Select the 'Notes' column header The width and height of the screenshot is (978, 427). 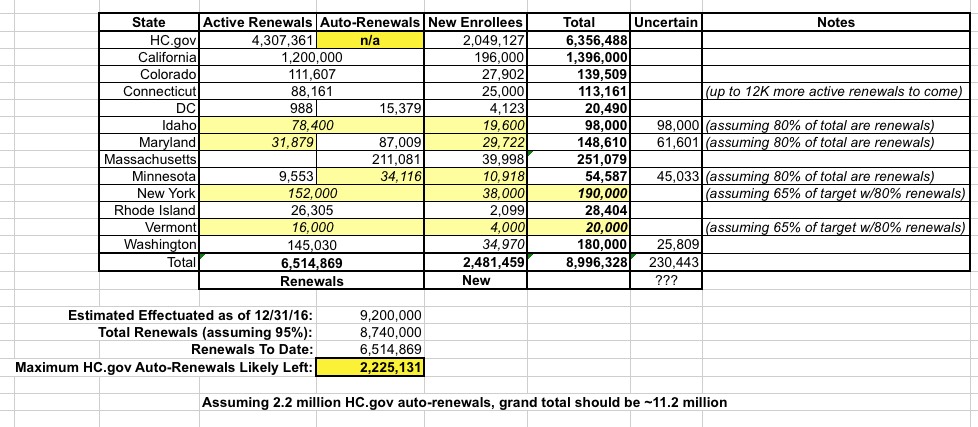tap(835, 21)
